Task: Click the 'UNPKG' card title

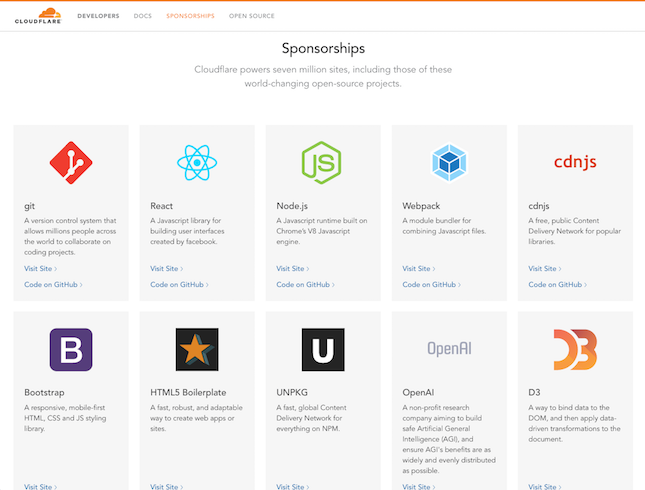Action: pyautogui.click(x=292, y=392)
